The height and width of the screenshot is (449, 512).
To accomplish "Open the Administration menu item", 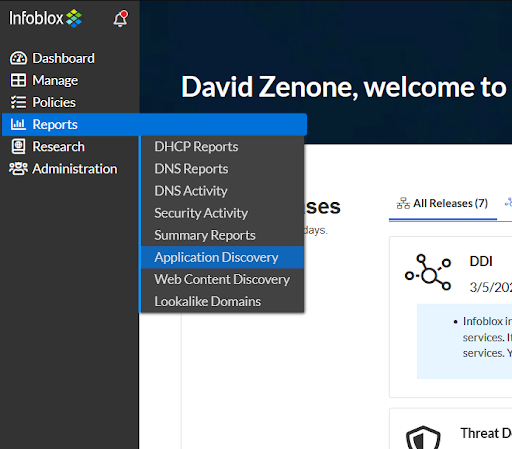I will 75,169.
